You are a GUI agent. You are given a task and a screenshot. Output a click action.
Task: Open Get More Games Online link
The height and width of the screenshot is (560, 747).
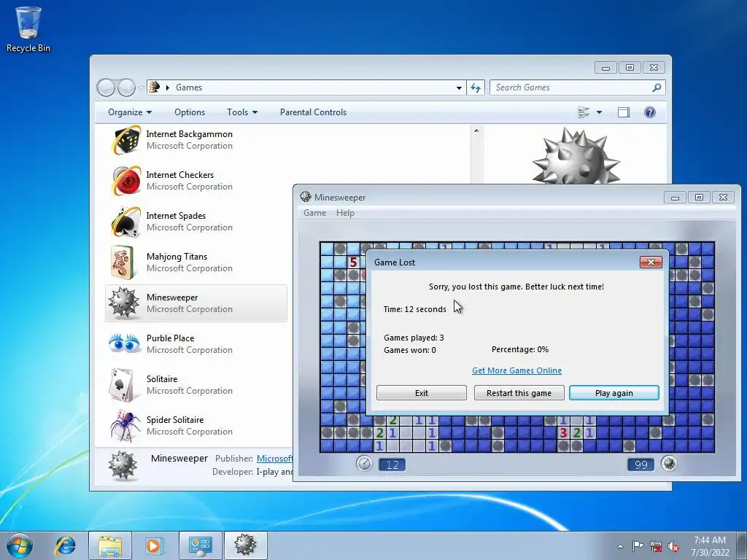[x=516, y=370]
